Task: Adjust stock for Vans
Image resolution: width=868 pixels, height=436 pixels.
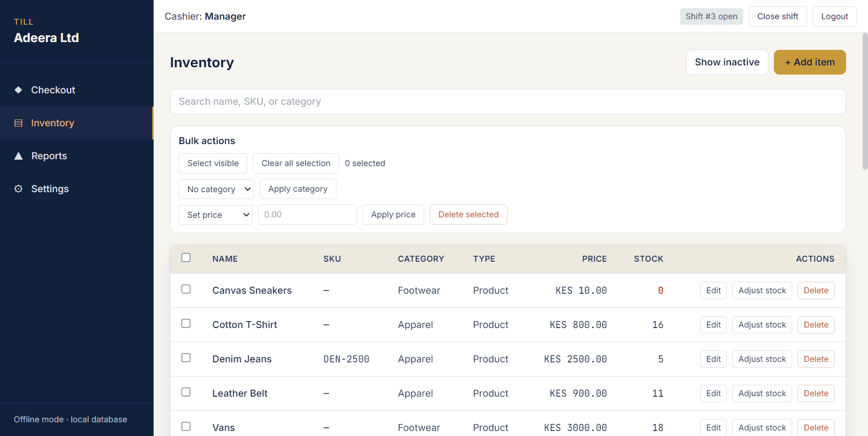Action: tap(762, 428)
